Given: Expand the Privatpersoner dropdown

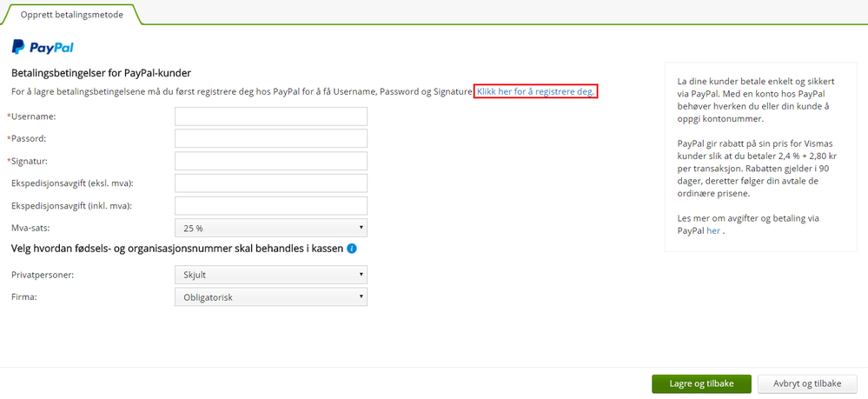Looking at the screenshot, I should coord(270,275).
